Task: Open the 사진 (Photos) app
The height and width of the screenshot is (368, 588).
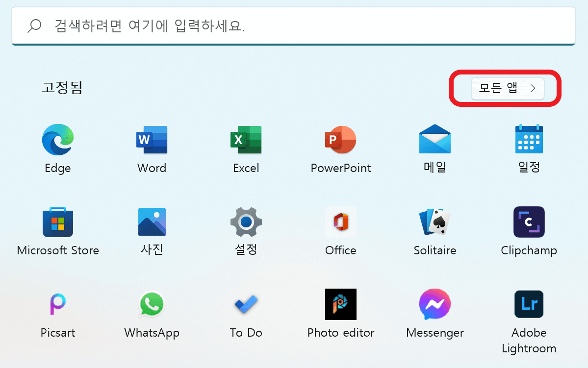Action: [x=152, y=222]
